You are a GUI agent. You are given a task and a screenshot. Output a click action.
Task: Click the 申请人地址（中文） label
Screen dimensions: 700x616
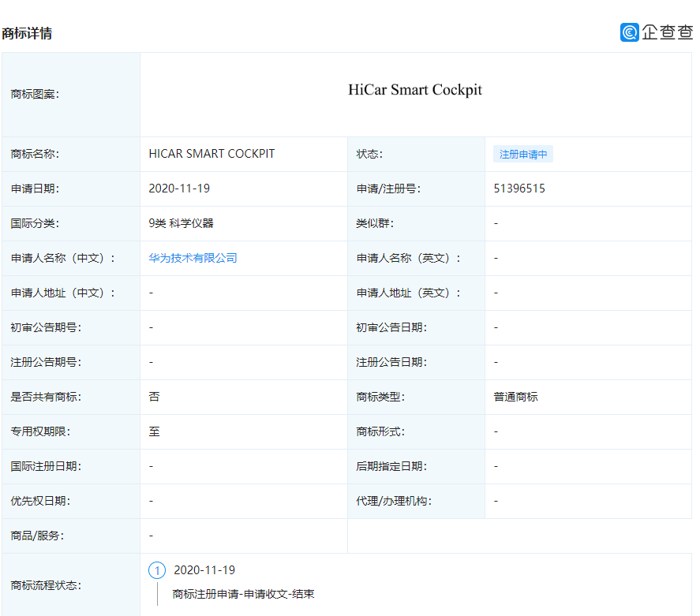tap(63, 293)
